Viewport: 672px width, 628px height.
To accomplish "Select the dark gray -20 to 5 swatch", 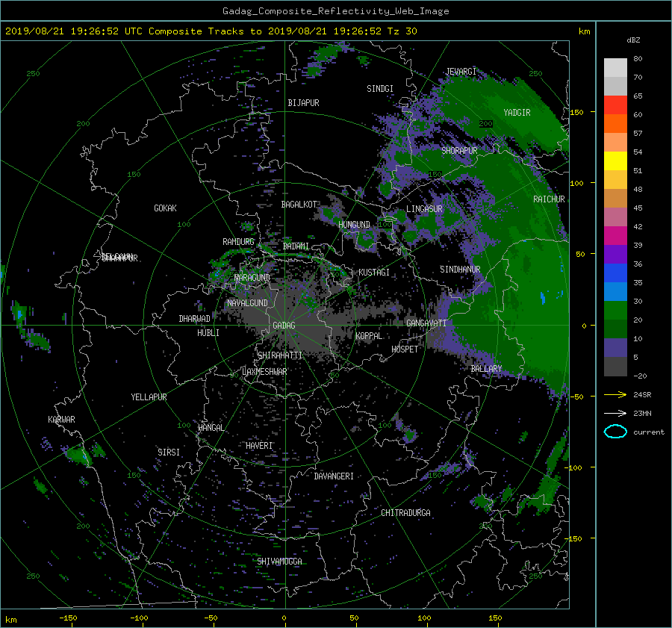I will pyautogui.click(x=615, y=367).
